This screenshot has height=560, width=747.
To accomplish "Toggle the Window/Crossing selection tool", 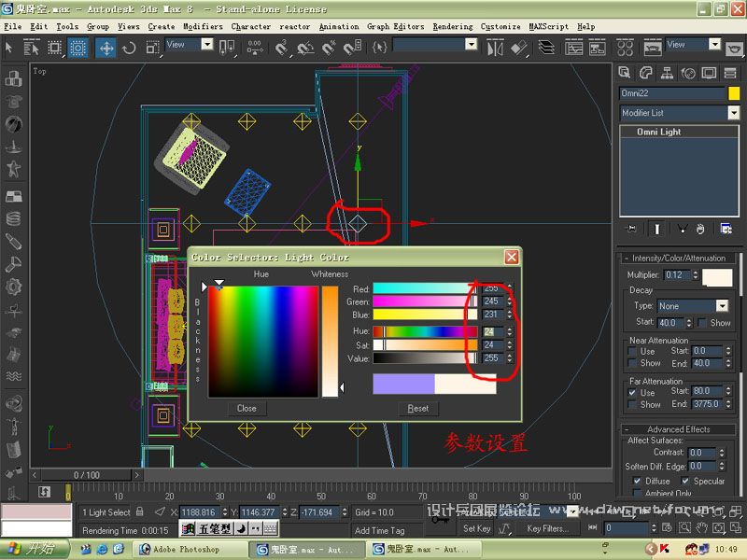I will click(78, 48).
